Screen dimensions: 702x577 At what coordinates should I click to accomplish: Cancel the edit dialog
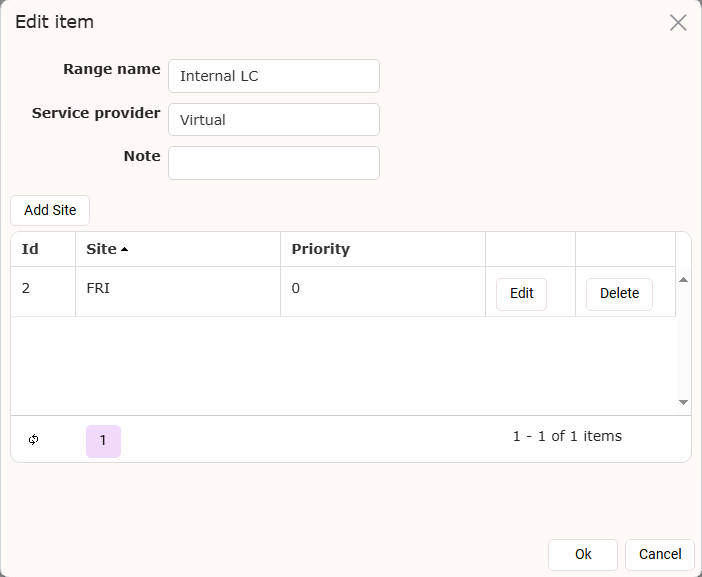659,555
